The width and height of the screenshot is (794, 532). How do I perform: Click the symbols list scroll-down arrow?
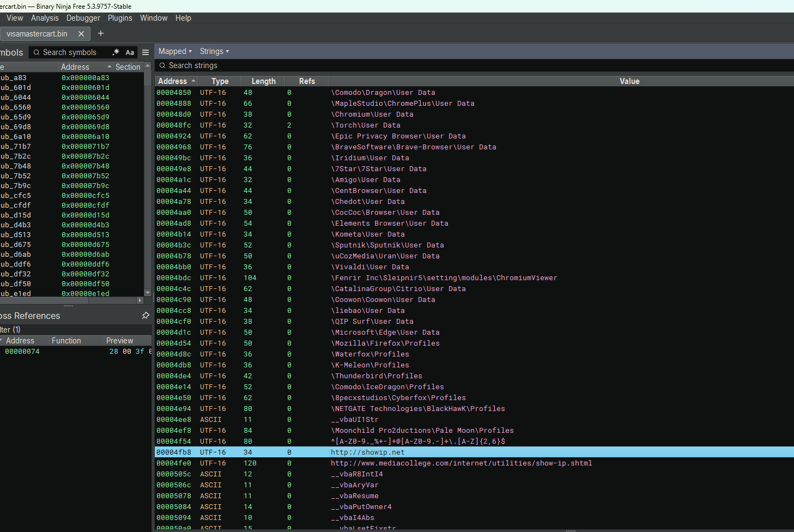(148, 293)
